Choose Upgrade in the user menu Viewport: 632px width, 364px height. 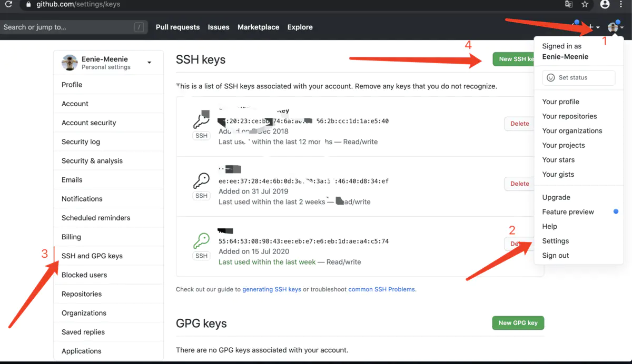coord(556,197)
